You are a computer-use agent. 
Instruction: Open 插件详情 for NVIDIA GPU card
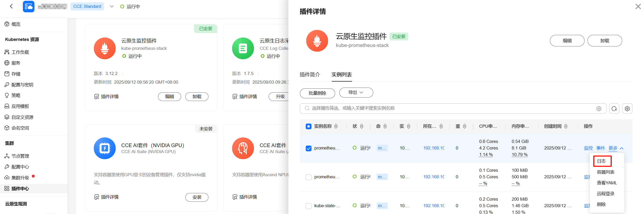click(x=106, y=197)
